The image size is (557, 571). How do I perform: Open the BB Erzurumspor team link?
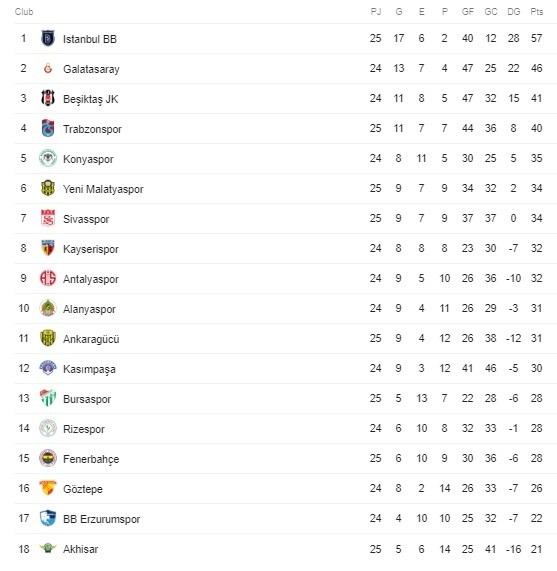102,519
